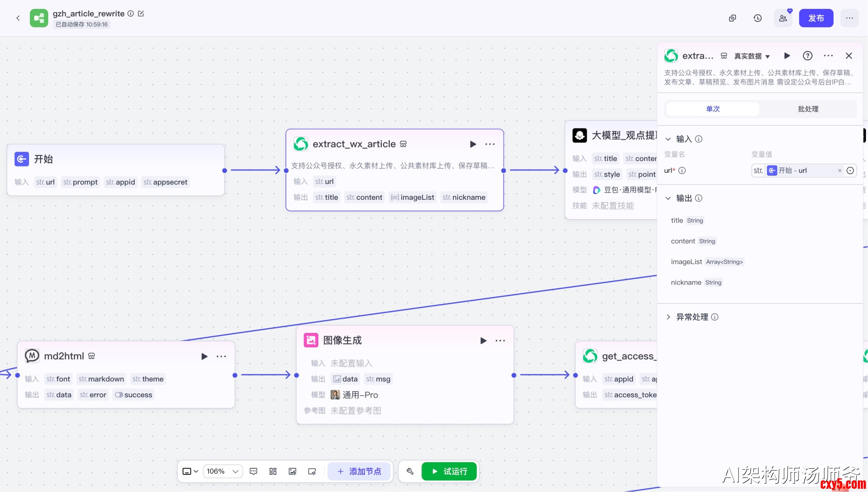The width and height of the screenshot is (868, 492).
Task: Auto-arrange nodes with grid layout icon
Action: coord(273,471)
